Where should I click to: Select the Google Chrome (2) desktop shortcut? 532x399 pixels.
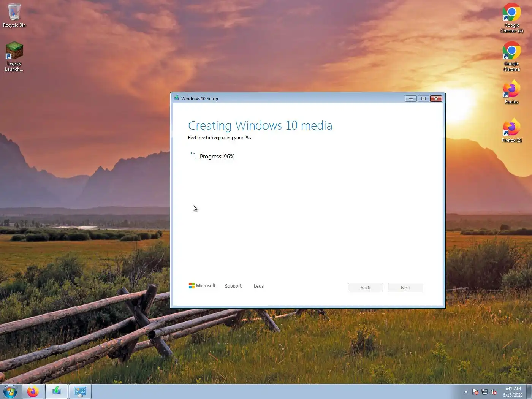coord(511,18)
